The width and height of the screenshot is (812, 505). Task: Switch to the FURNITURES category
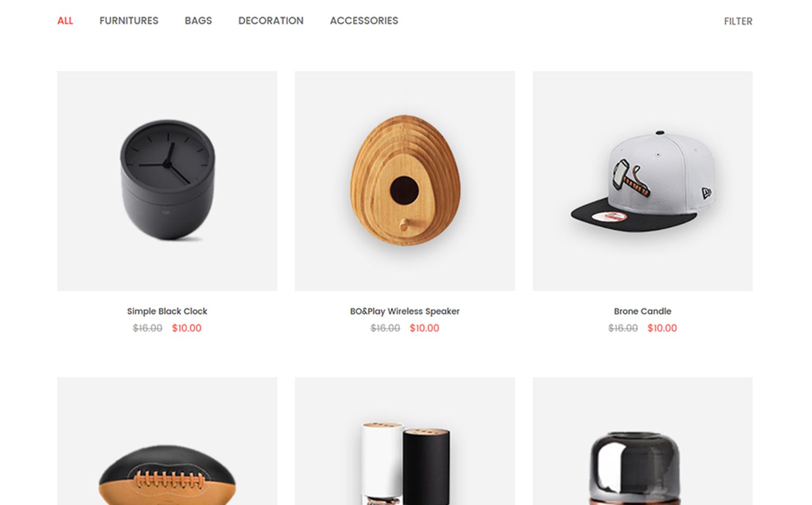pos(129,21)
